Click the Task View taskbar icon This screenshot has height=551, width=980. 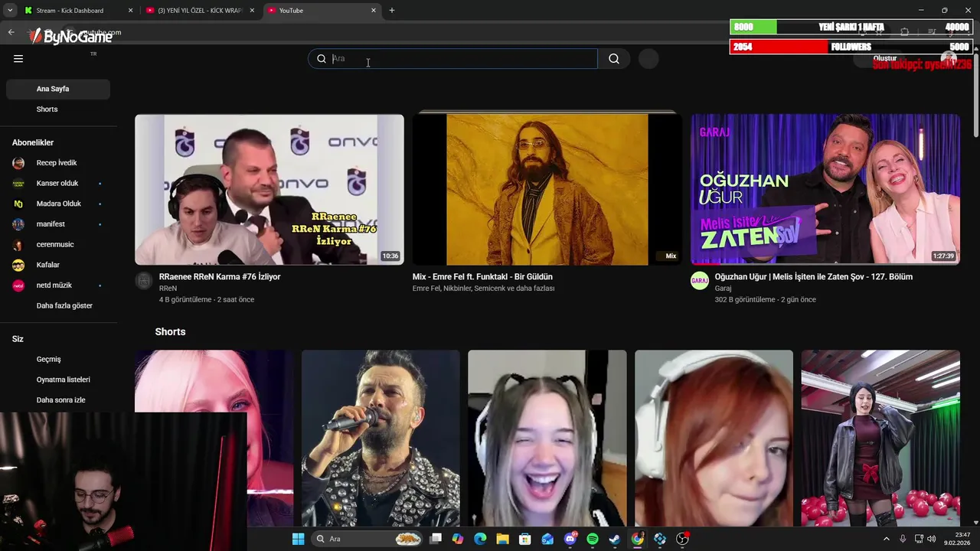436,539
